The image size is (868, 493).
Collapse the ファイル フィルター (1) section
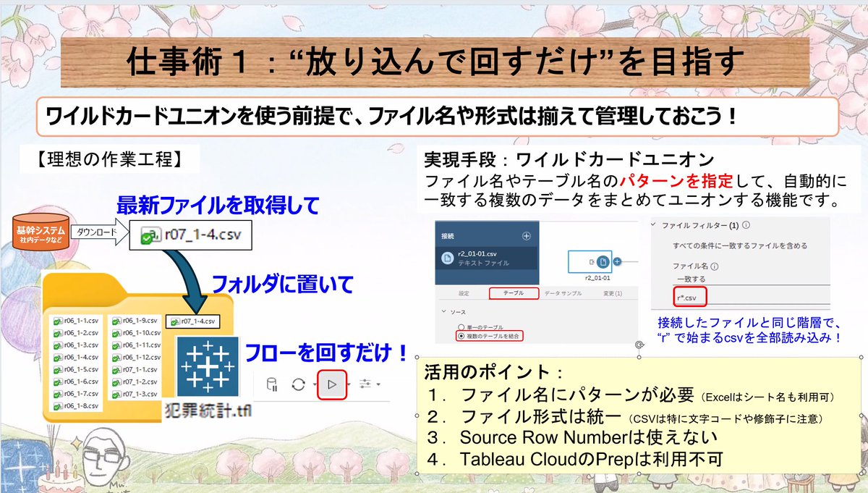point(655,225)
